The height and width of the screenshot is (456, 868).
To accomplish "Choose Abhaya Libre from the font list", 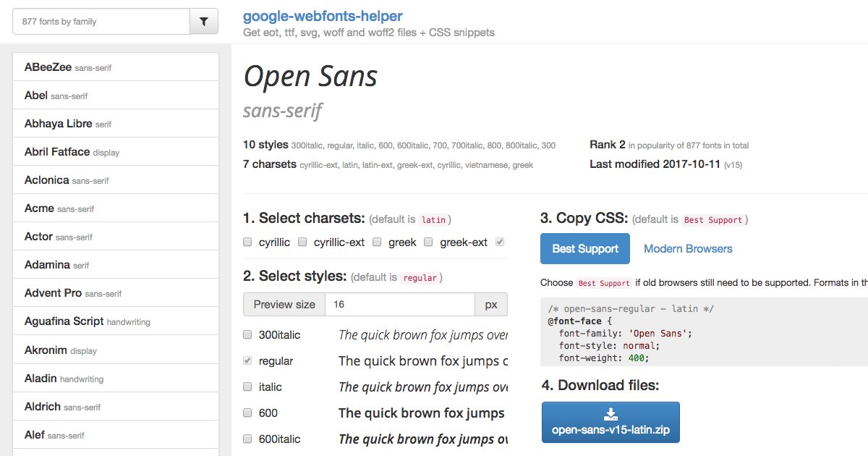I will point(116,124).
